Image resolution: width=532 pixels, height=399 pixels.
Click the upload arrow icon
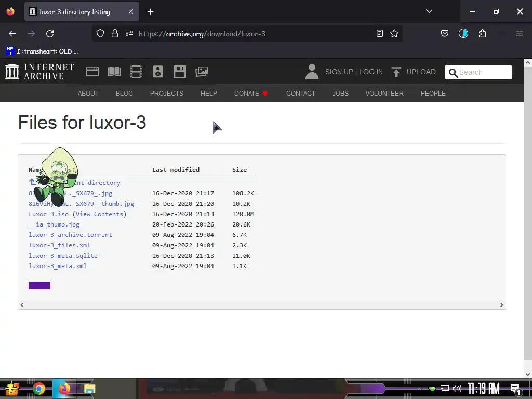(396, 72)
